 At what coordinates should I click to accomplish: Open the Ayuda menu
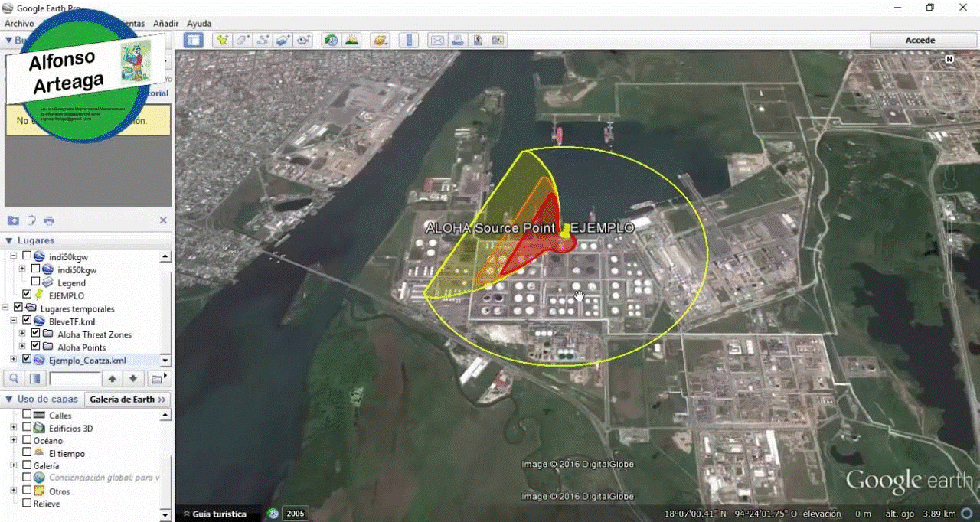pyautogui.click(x=199, y=24)
